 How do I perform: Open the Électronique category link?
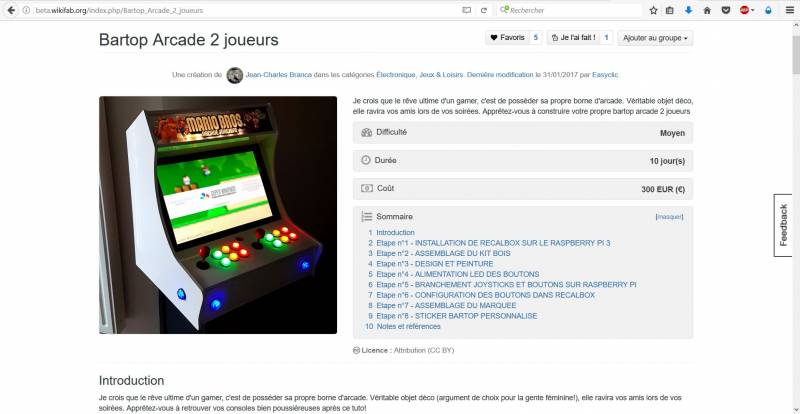pos(395,75)
